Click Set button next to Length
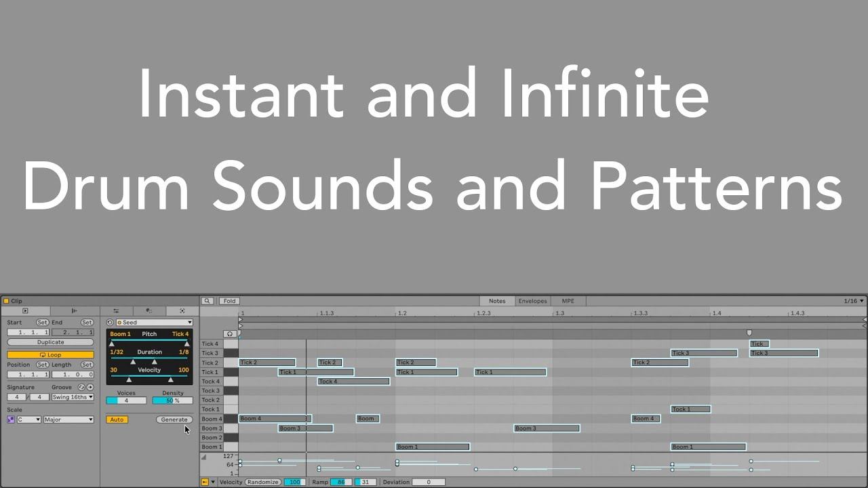This screenshot has height=488, width=868. (87, 365)
